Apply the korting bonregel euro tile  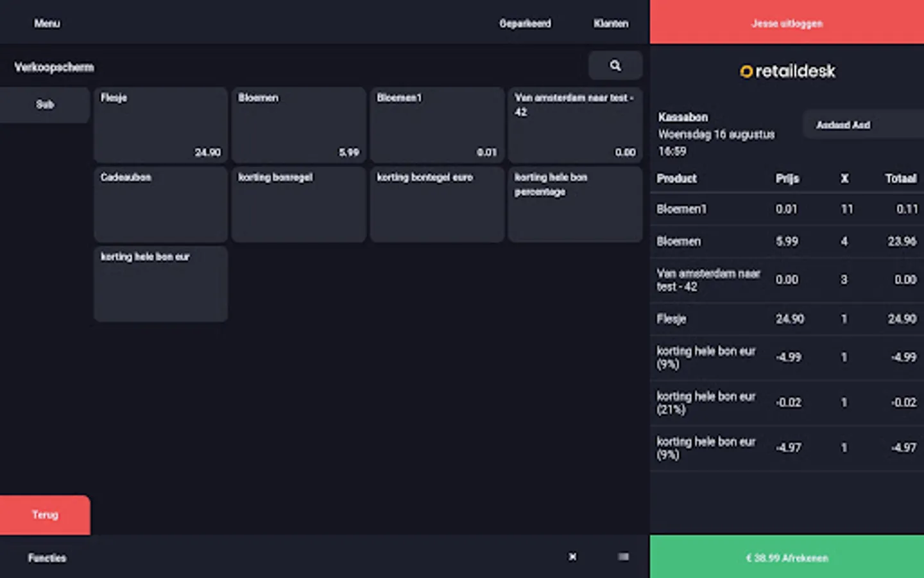pos(437,204)
